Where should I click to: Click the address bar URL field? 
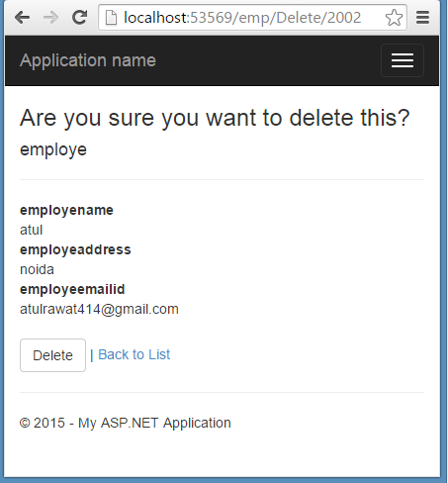click(242, 17)
